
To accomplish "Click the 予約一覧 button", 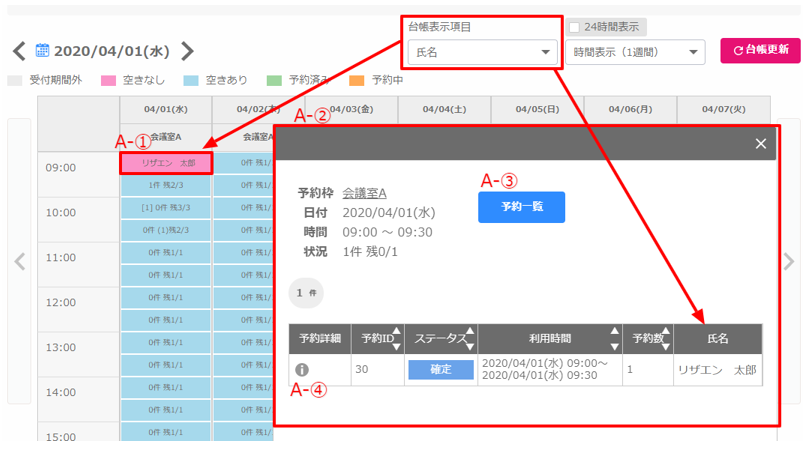I will tap(521, 207).
